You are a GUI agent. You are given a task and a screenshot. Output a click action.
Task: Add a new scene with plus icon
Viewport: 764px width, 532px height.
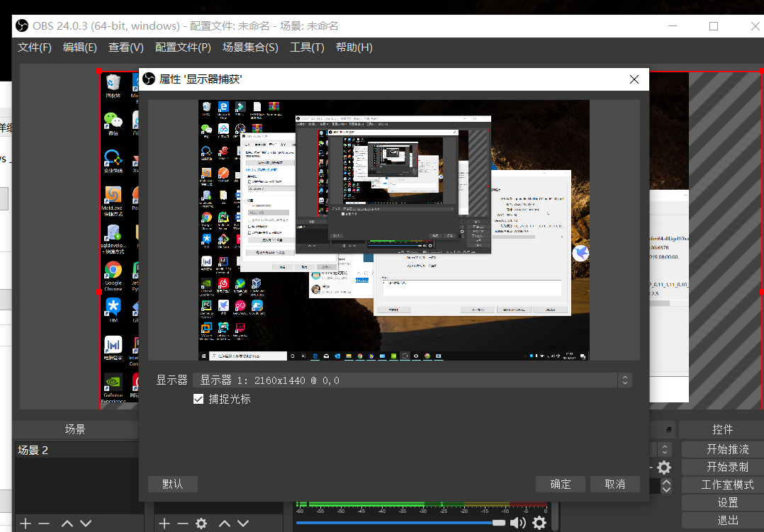26,523
